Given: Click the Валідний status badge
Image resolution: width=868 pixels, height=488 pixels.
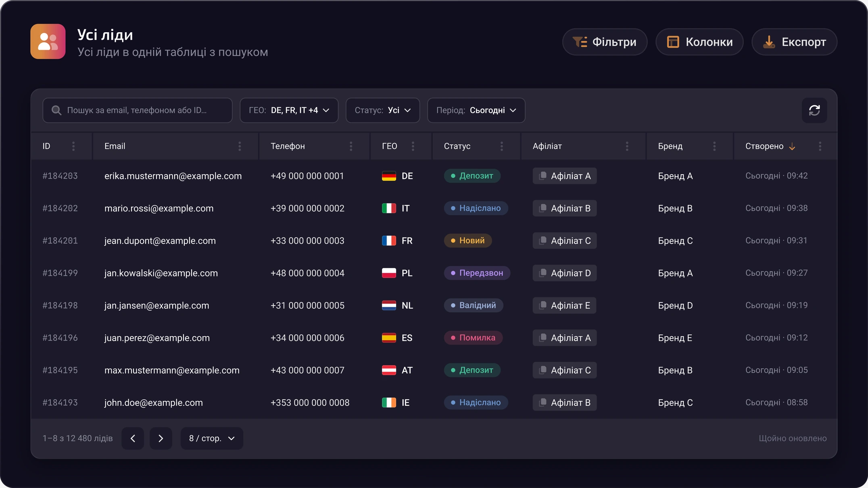Looking at the screenshot, I should [x=474, y=305].
